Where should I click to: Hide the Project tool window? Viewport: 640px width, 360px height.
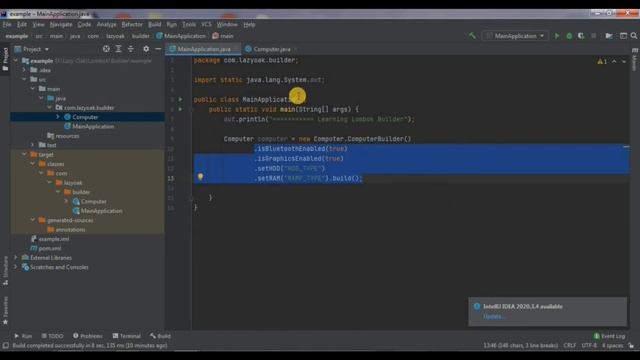158,49
